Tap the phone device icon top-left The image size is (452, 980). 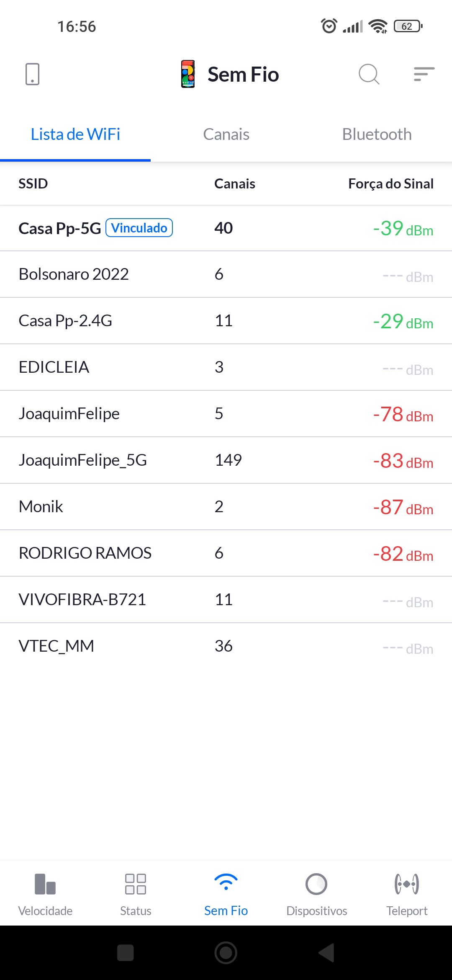point(32,74)
